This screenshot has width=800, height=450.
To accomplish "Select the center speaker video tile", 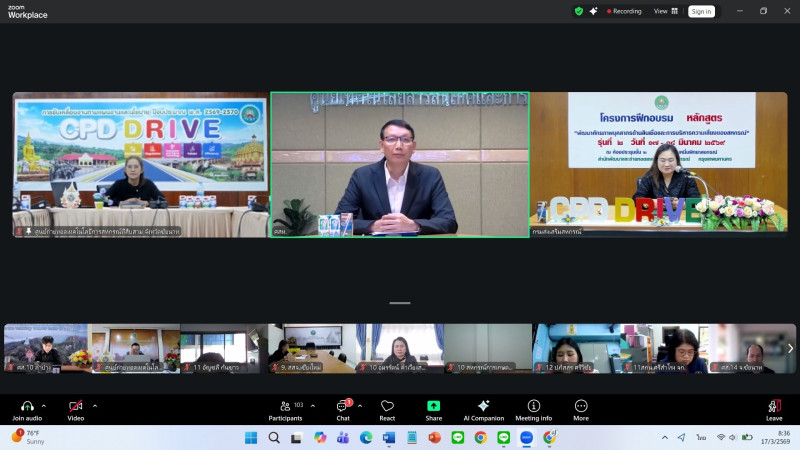I will 399,165.
